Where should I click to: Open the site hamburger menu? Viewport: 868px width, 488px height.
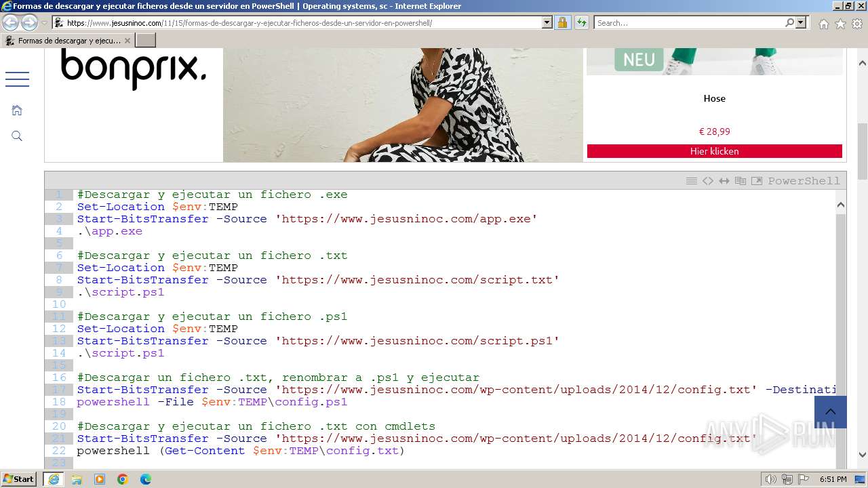(17, 79)
